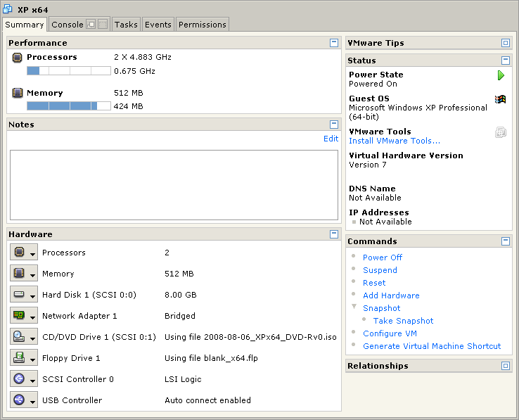The height and width of the screenshot is (420, 519).
Task: Click Generate Virtual Machine Shortcut link
Action: click(432, 346)
